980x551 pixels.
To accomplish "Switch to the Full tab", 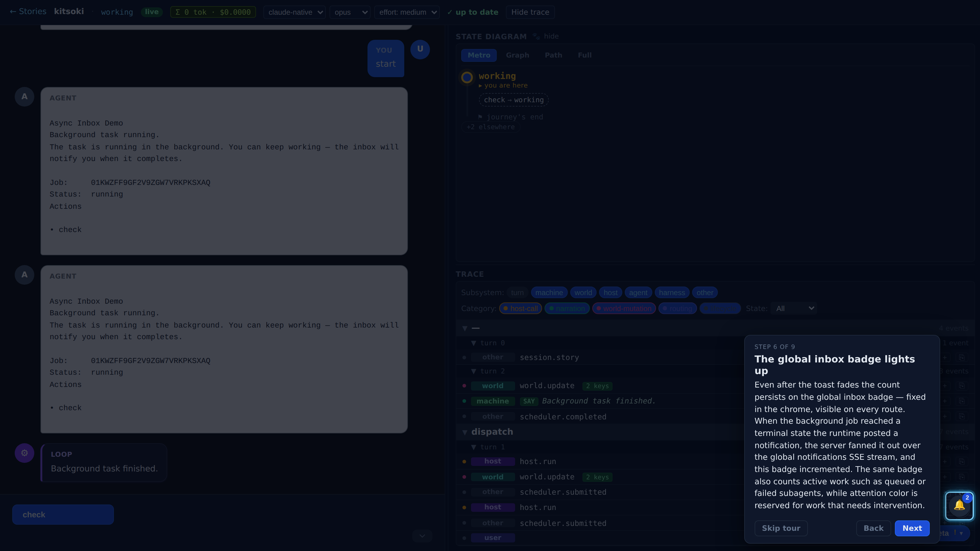I will click(x=584, y=55).
